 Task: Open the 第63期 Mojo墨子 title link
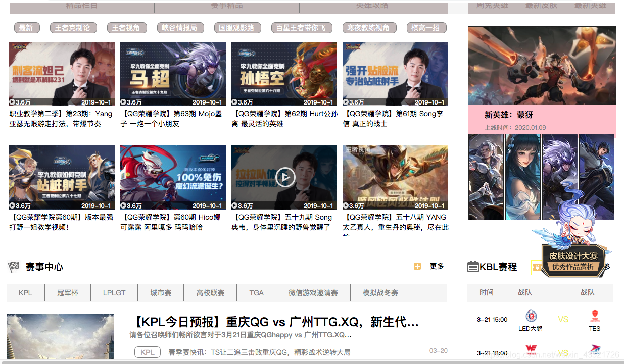point(171,119)
